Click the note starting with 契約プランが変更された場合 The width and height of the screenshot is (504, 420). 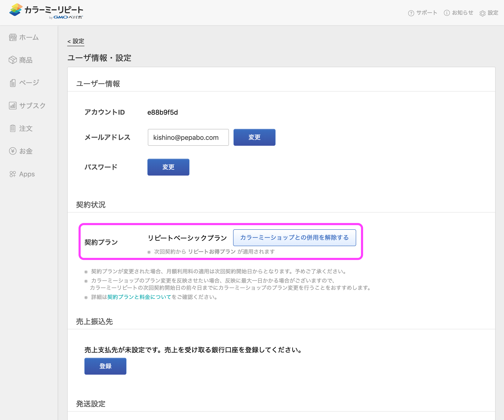[215, 272]
